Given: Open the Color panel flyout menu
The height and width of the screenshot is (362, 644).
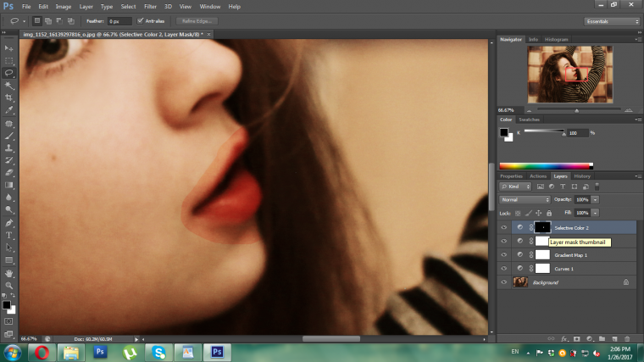Looking at the screenshot, I should pos(638,120).
